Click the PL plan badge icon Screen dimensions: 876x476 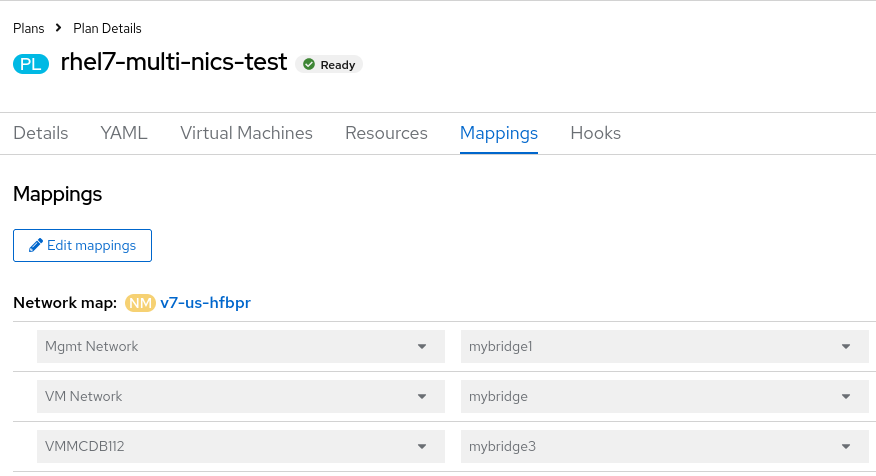pyautogui.click(x=30, y=64)
